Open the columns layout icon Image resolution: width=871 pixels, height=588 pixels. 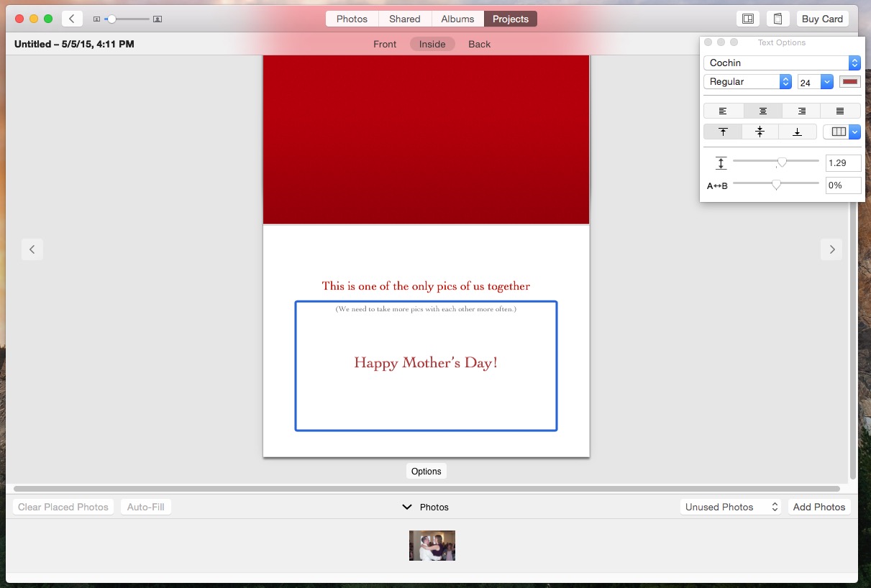click(x=838, y=132)
